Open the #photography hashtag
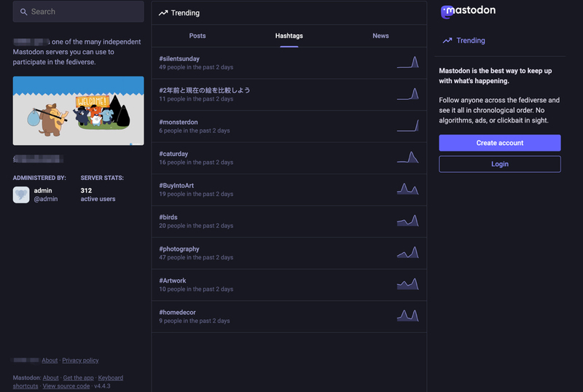The width and height of the screenshot is (583, 392). (x=179, y=248)
